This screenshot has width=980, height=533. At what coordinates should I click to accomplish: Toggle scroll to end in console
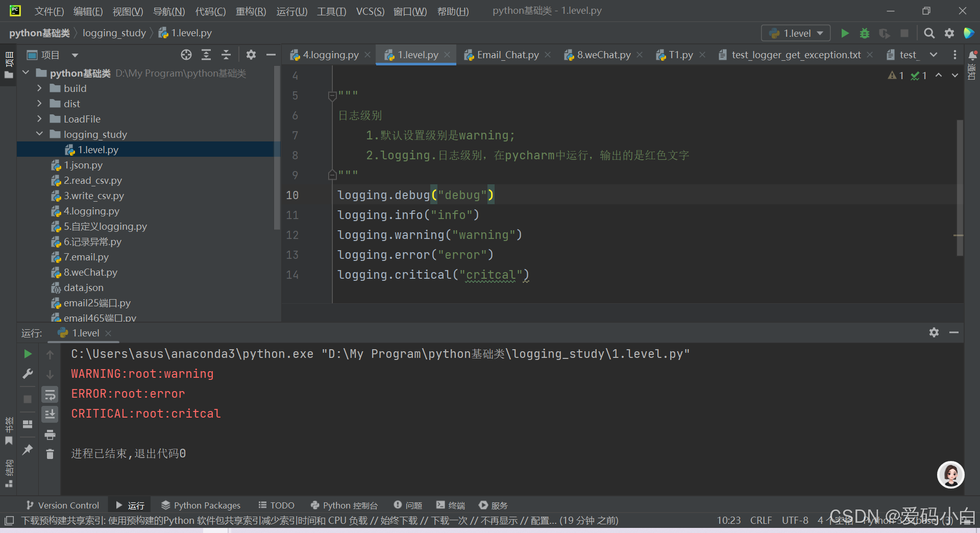pyautogui.click(x=50, y=414)
